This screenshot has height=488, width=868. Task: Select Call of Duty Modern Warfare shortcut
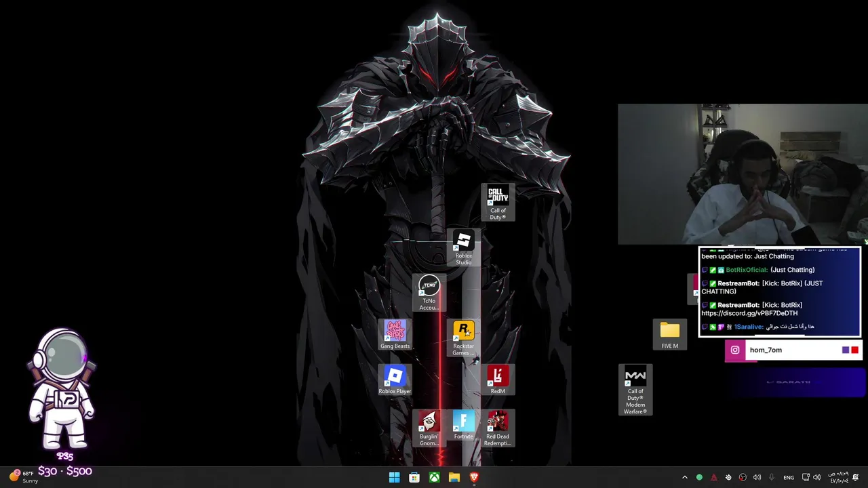point(635,390)
